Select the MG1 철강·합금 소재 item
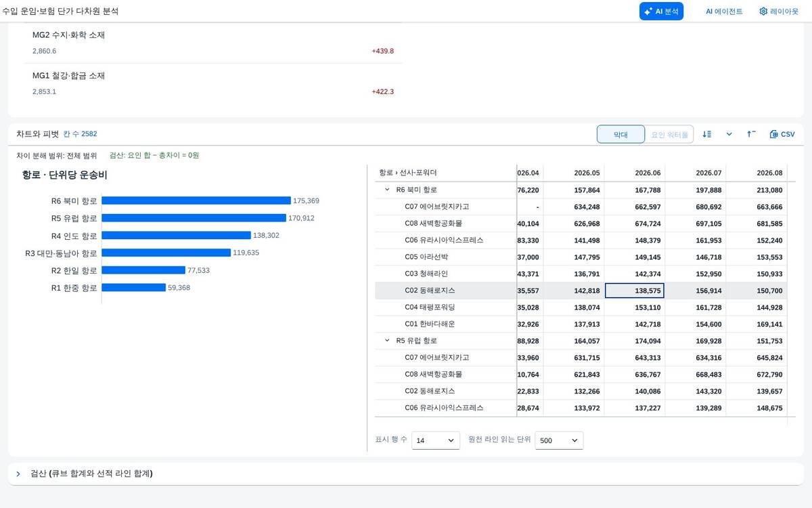The height and width of the screenshot is (508, 812). 213,83
